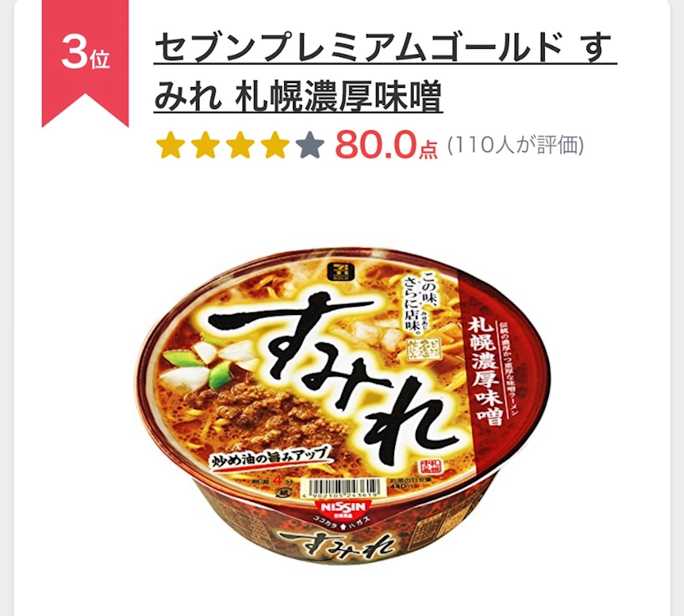Click the barcode on the cup lid
The image size is (684, 616).
pyautogui.click(x=344, y=490)
